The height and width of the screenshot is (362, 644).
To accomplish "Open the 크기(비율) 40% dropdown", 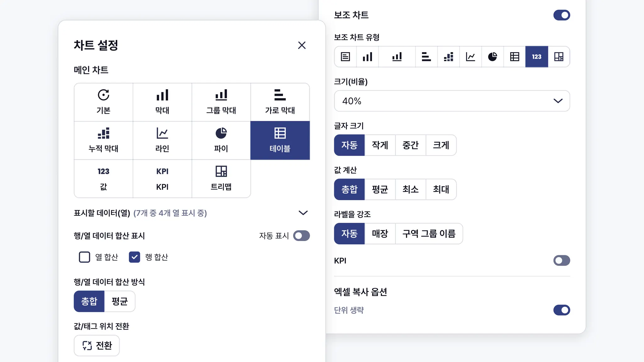I will (452, 101).
